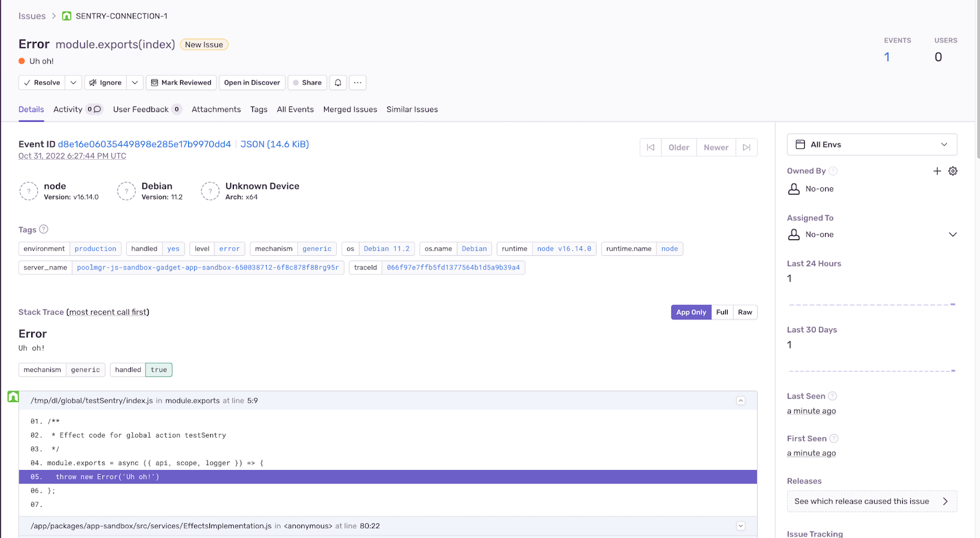Click the Debian 11.2 os tag value

point(386,249)
